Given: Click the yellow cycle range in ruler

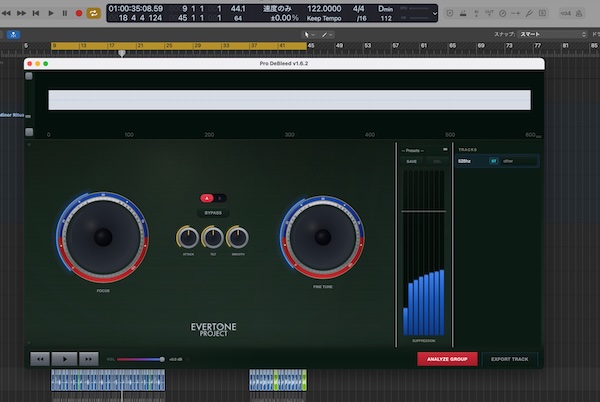Looking at the screenshot, I should pyautogui.click(x=179, y=46).
